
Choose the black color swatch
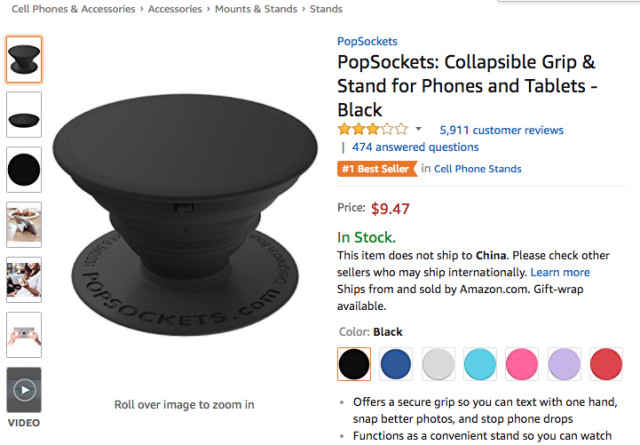[354, 364]
